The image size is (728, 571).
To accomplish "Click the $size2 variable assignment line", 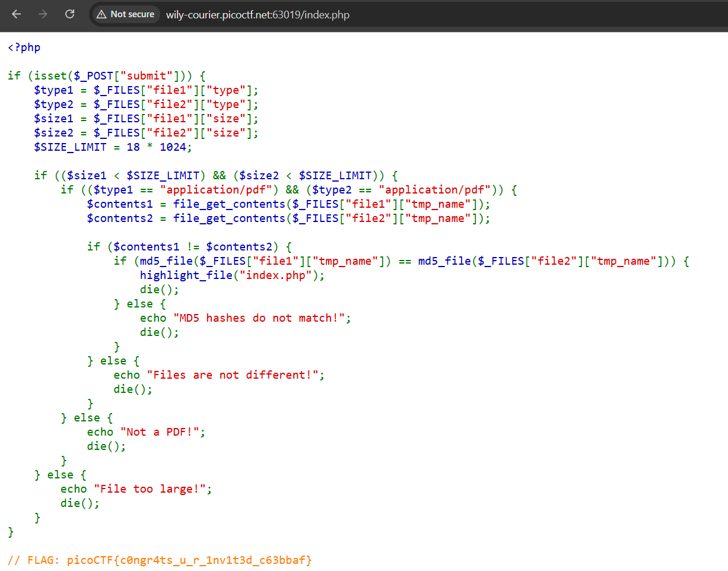I will tap(146, 133).
